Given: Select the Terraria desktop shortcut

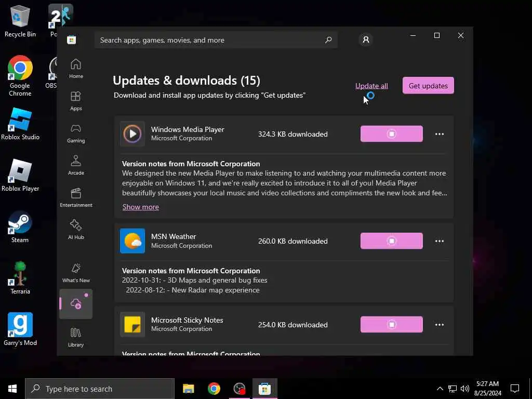Looking at the screenshot, I should [20, 278].
